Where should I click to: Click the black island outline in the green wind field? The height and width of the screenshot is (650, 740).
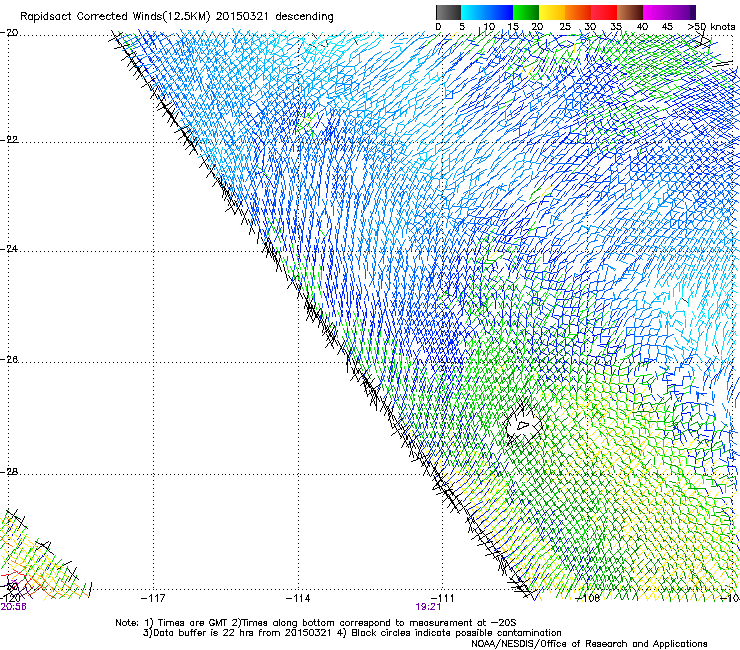pos(522,426)
